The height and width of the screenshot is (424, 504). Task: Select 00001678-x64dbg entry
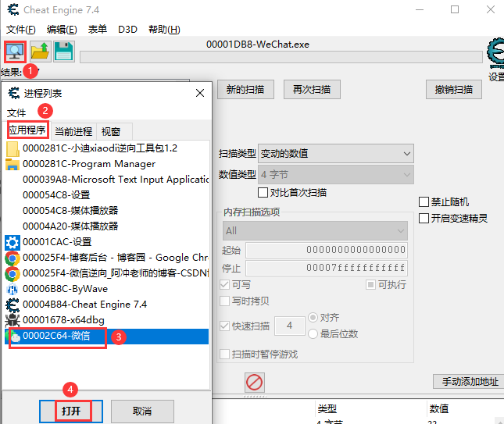click(x=107, y=320)
